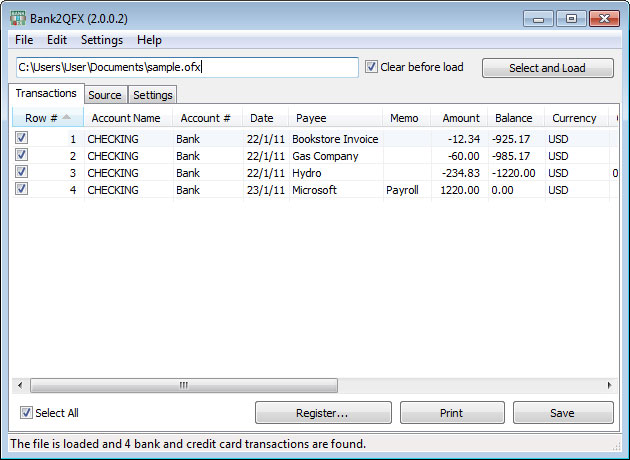This screenshot has height=460, width=630.
Task: Click the Register... button
Action: 322,413
